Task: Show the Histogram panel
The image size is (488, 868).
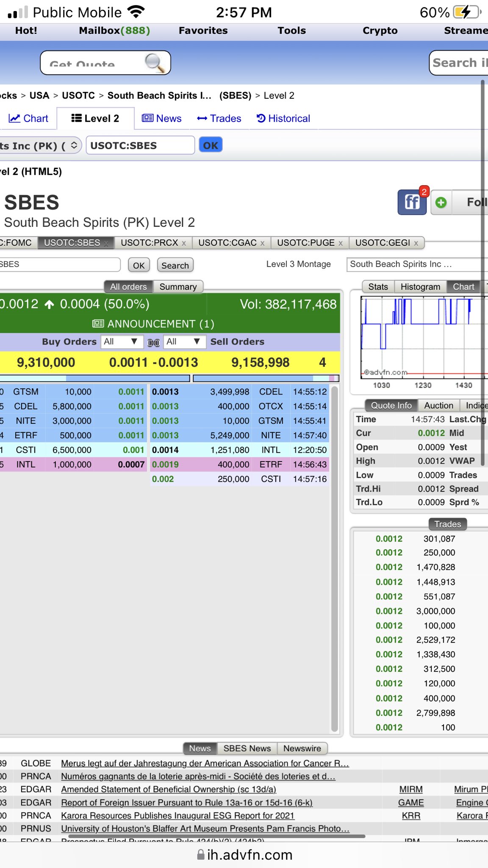Action: tap(420, 287)
